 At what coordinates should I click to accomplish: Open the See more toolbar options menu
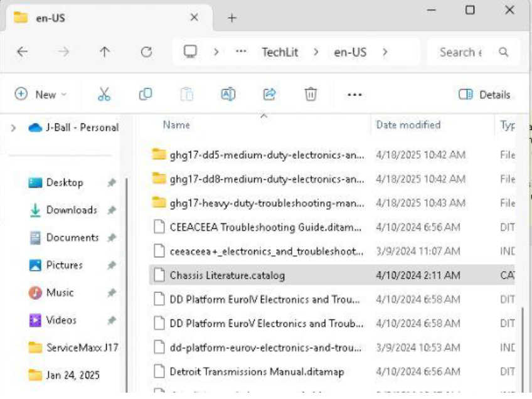[x=354, y=95]
